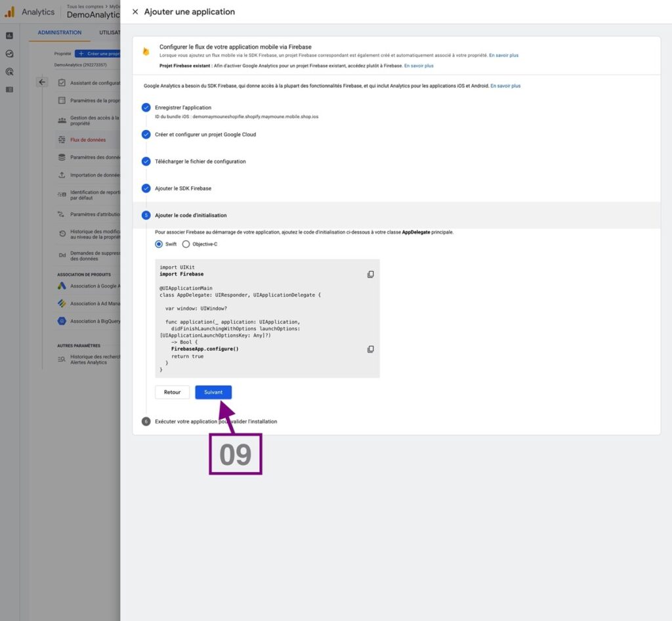
Task: Collapse step Ajouter le code d'initialisation
Action: (191, 215)
